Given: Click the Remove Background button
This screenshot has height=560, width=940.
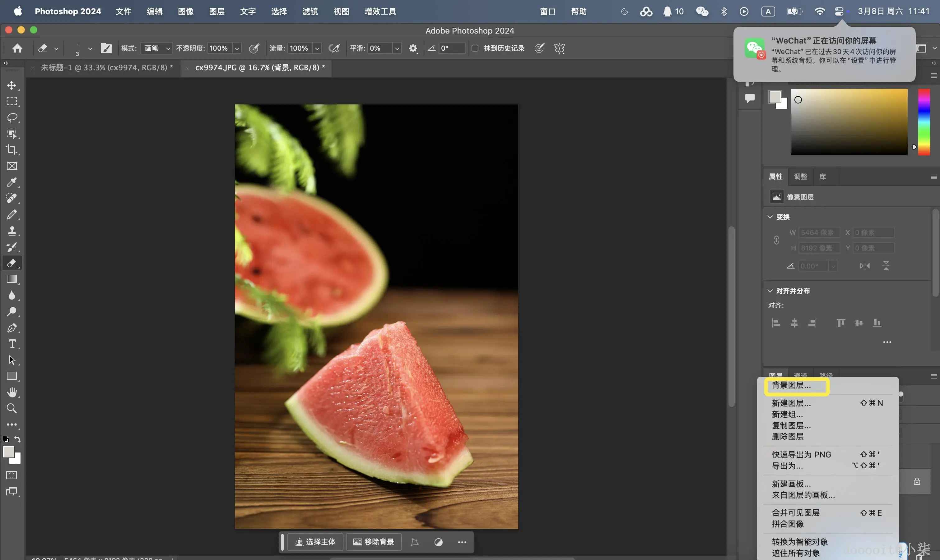Looking at the screenshot, I should coord(374,542).
